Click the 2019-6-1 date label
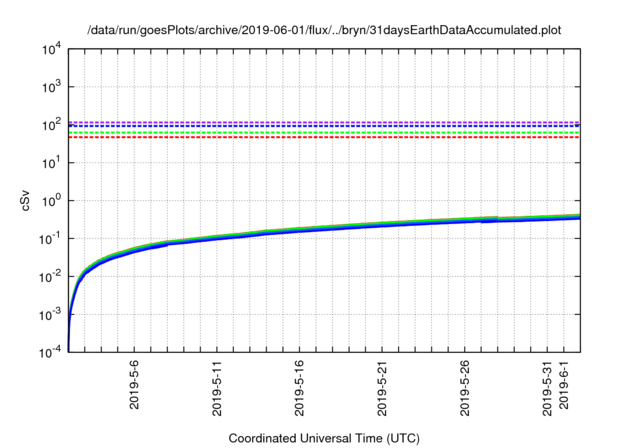This screenshot has width=640, height=448. click(564, 384)
